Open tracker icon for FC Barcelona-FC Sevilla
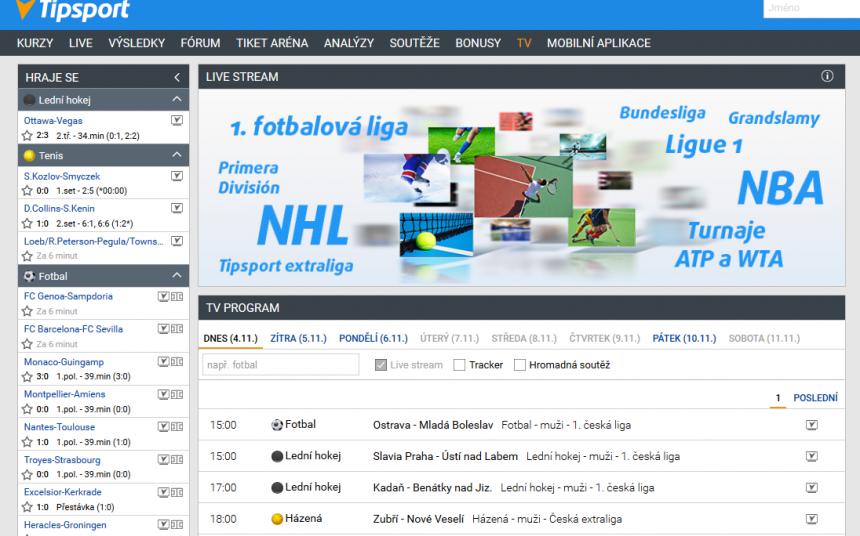The width and height of the screenshot is (860, 536). 177,329
